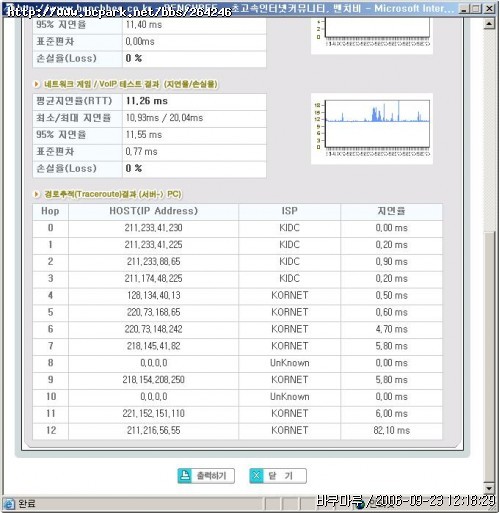The width and height of the screenshot is (500, 513).
Task: Click the Traceroute results section heading
Action: (113, 194)
